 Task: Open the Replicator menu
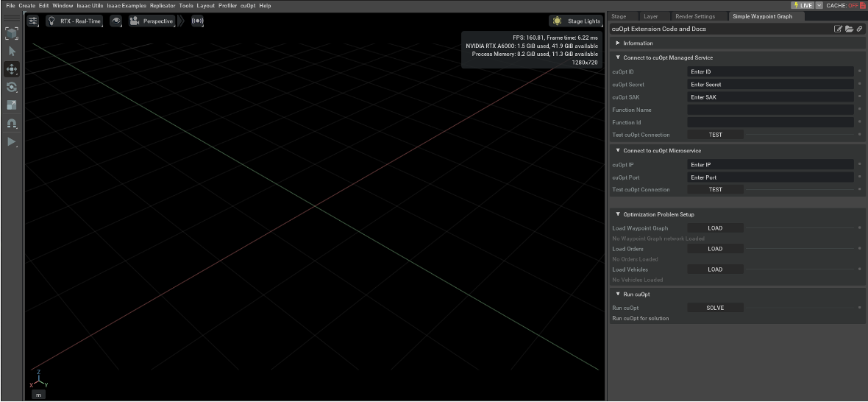tap(163, 5)
